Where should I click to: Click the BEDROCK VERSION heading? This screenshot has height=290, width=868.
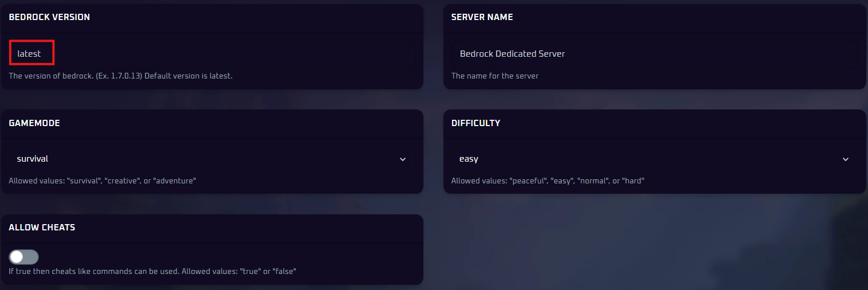tap(49, 17)
